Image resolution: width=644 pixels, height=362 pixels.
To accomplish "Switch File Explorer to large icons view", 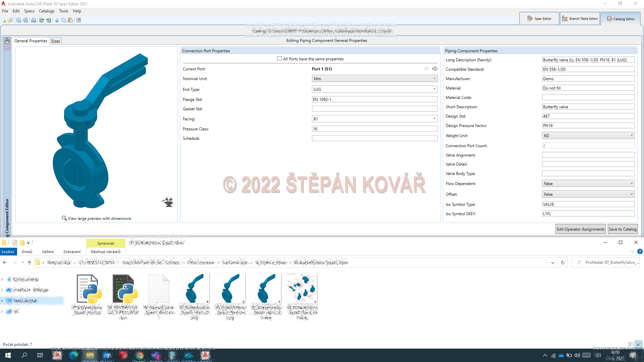I will coord(639,344).
